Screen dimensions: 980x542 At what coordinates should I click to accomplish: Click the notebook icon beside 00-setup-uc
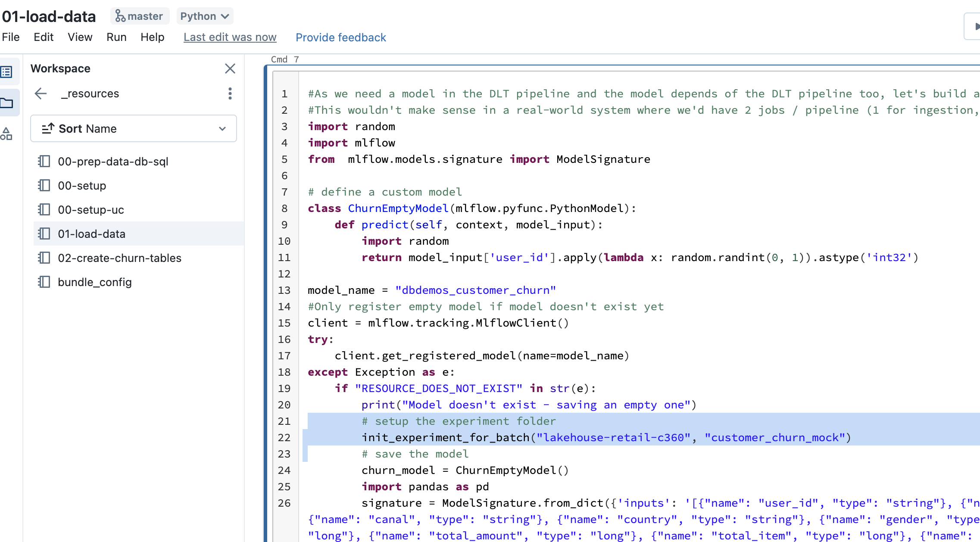pyautogui.click(x=44, y=210)
